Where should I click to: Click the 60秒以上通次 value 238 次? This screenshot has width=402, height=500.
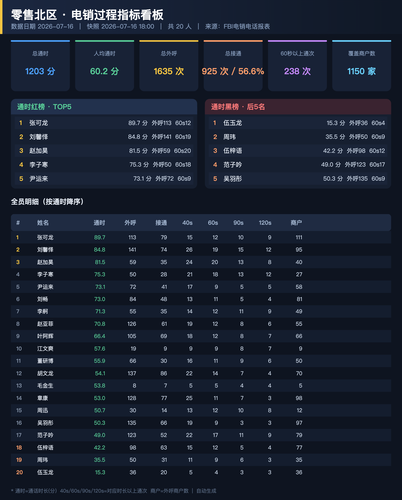coord(297,71)
